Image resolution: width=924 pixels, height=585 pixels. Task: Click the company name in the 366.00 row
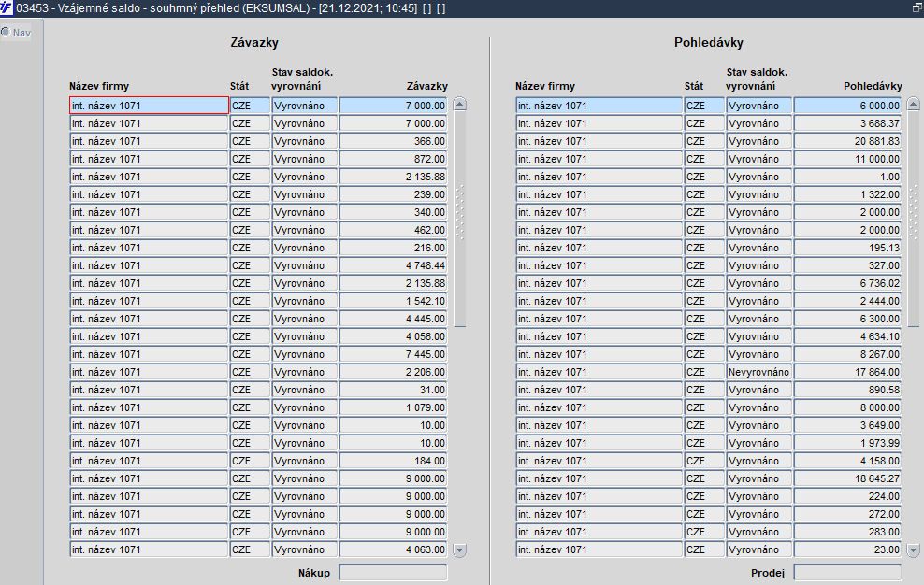(149, 141)
